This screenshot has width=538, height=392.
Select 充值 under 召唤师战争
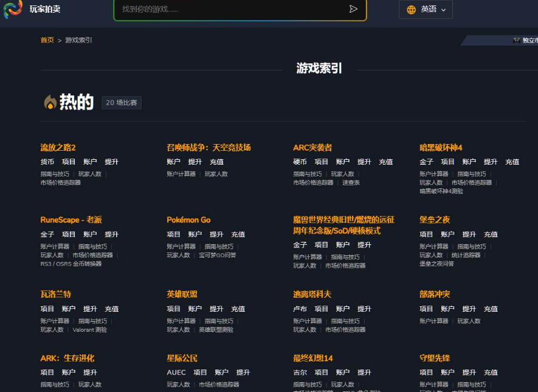tap(216, 162)
